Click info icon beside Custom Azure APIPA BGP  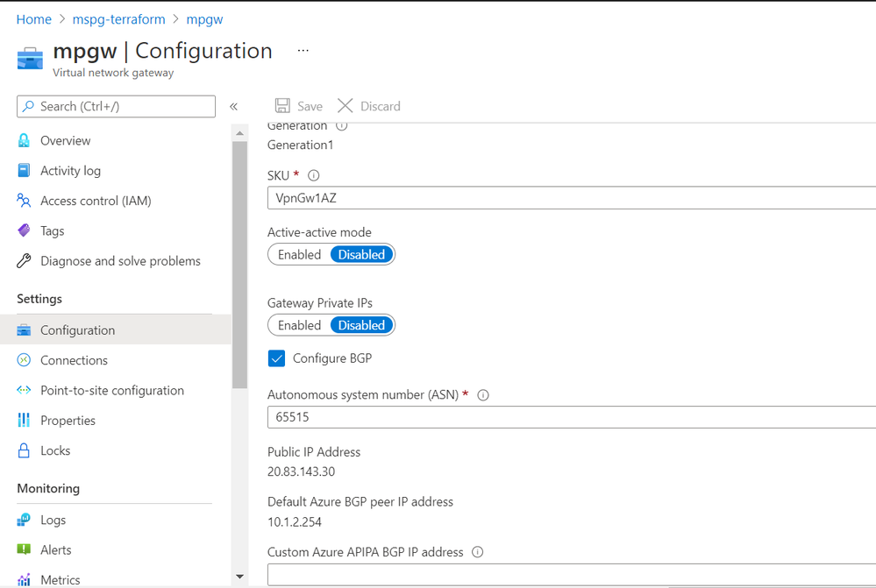click(478, 552)
